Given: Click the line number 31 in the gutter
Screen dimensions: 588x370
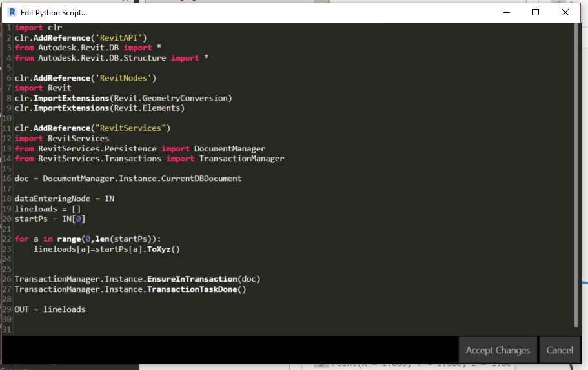Looking at the screenshot, I should [6, 329].
